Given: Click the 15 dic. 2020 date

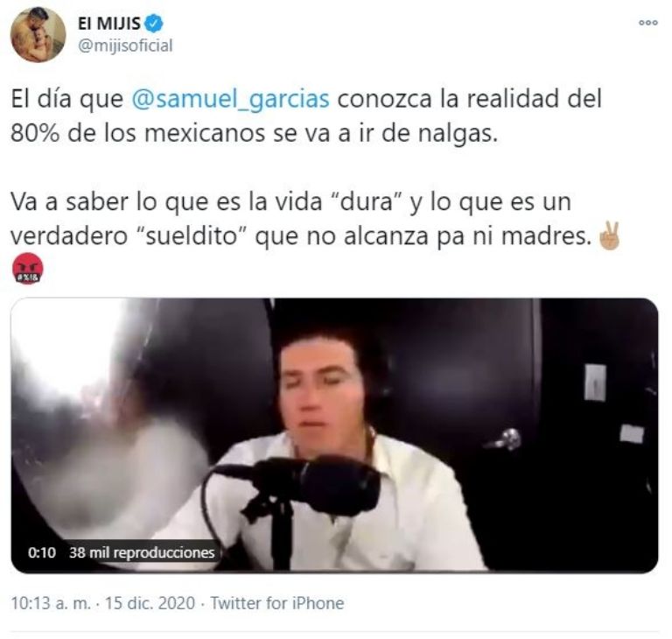Looking at the screenshot, I should 150,603.
